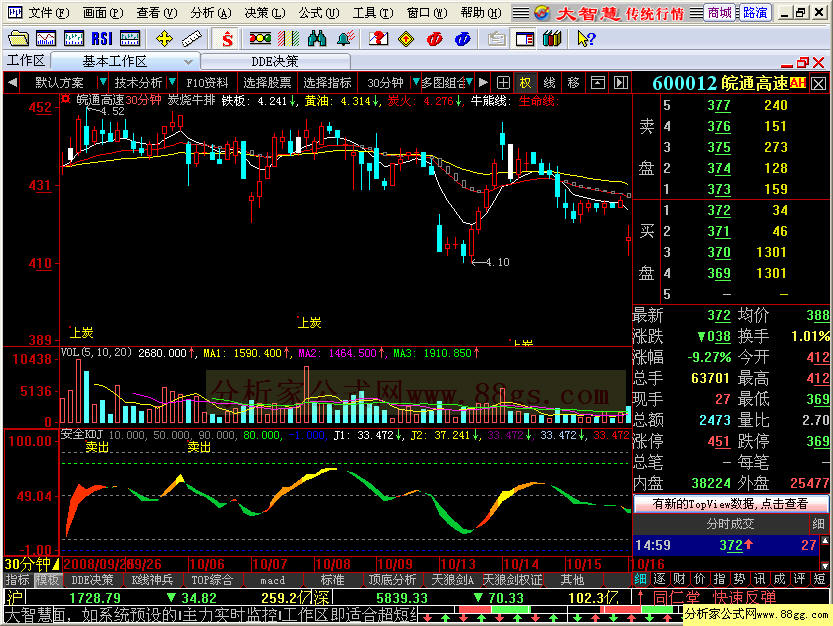Select the 逐 tab in bottom right strip
The height and width of the screenshot is (626, 833).
pyautogui.click(x=659, y=579)
